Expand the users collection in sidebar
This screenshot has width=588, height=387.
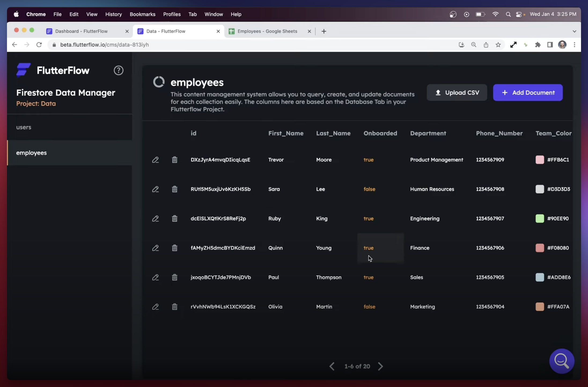[24, 127]
